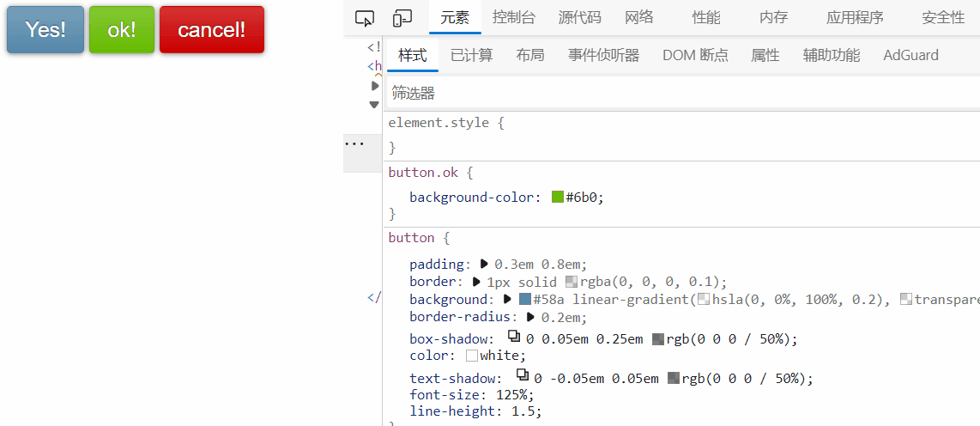The image size is (980, 426).
Task: Expand the border-radius shorthand arrow
Action: (530, 317)
